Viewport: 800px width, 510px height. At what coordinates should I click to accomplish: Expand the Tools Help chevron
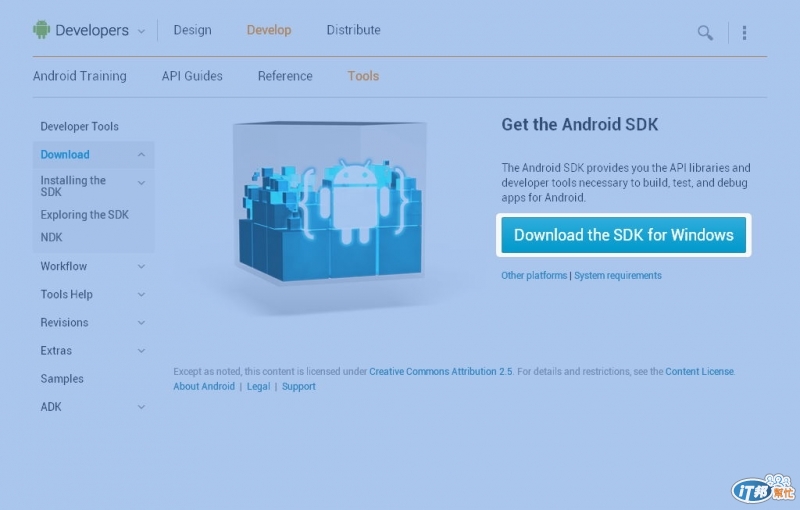[141, 294]
